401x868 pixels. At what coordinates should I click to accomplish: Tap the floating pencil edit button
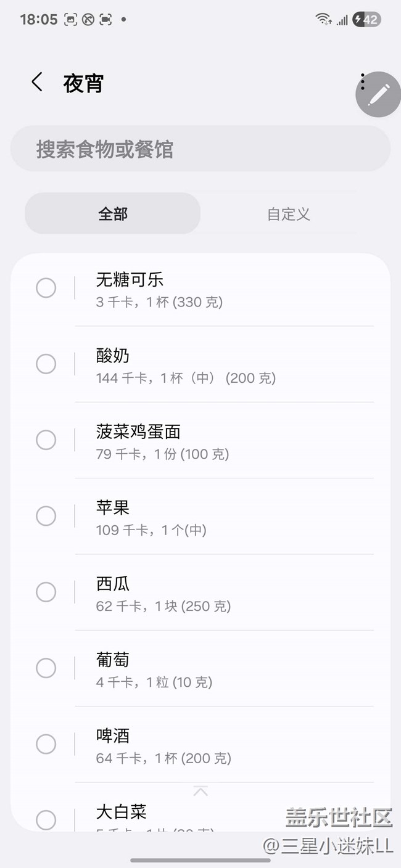coord(378,94)
